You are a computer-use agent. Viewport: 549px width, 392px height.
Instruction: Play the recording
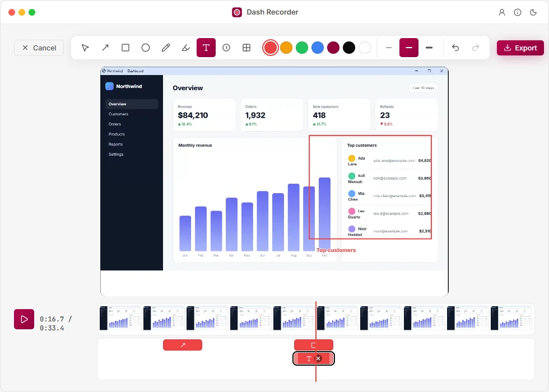(x=24, y=319)
